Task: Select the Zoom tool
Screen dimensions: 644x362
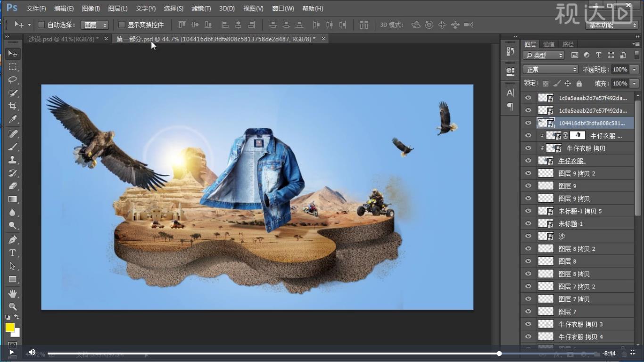Action: (x=13, y=306)
